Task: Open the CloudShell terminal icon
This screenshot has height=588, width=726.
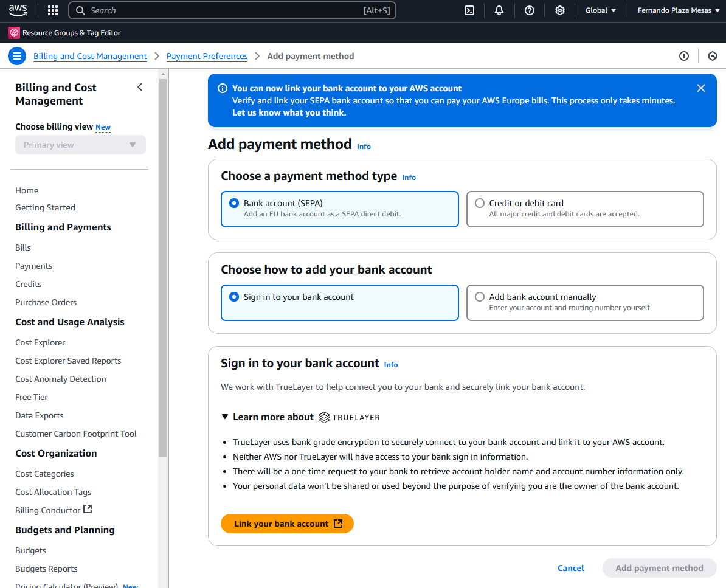Action: point(469,10)
